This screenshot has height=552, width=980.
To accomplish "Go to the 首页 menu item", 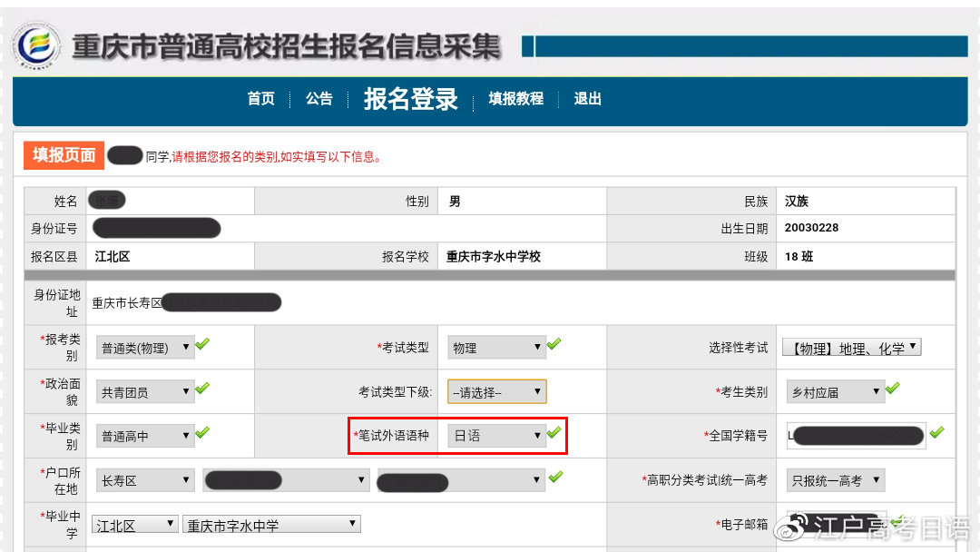I will point(260,100).
